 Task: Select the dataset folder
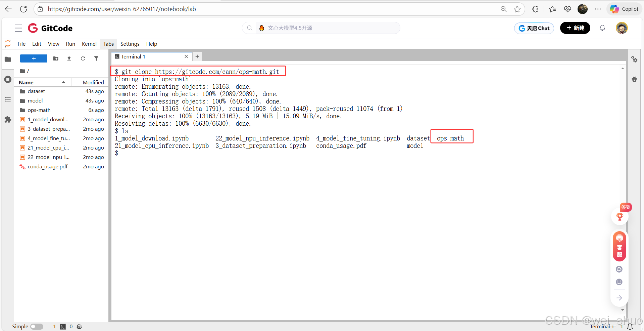(x=62, y=91)
